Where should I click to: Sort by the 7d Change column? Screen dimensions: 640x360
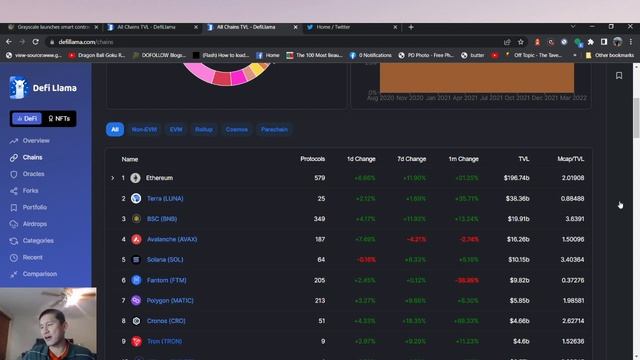click(411, 159)
